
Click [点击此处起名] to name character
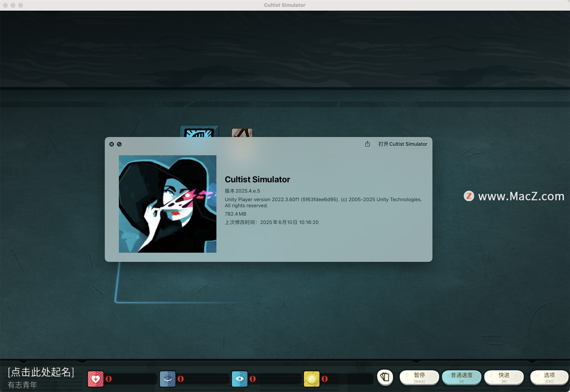[41, 372]
